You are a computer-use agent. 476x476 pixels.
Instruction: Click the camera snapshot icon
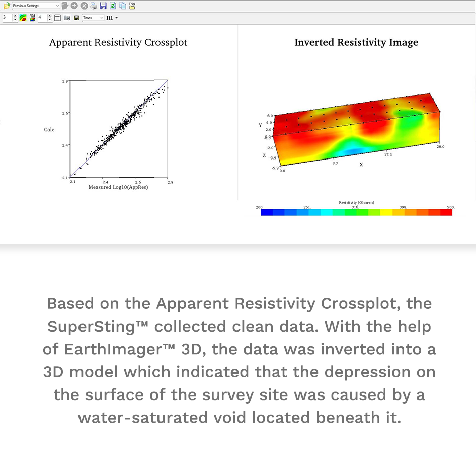tap(67, 18)
